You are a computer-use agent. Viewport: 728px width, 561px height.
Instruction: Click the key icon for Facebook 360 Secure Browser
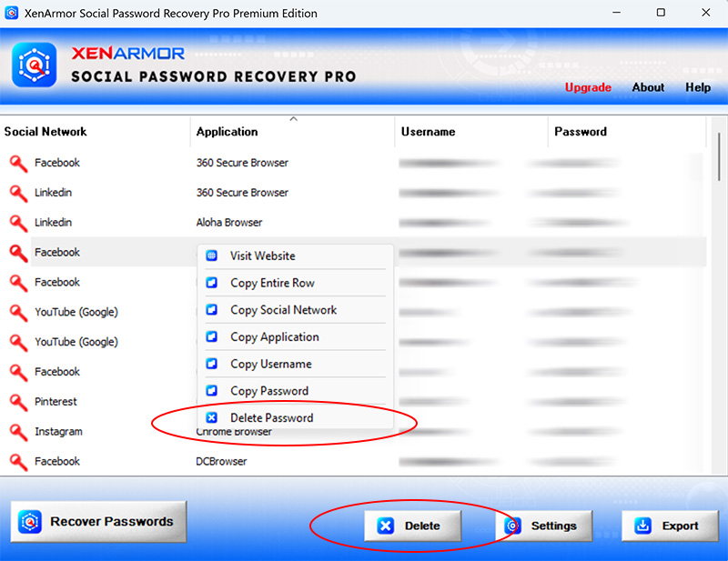click(18, 164)
